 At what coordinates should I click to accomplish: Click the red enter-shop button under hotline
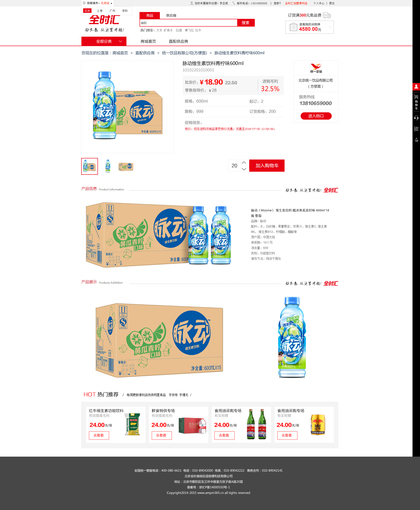click(316, 116)
